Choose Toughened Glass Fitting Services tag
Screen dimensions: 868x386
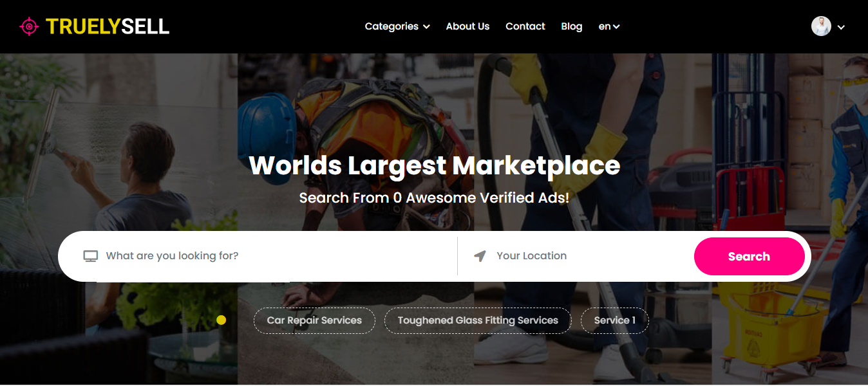coord(478,320)
